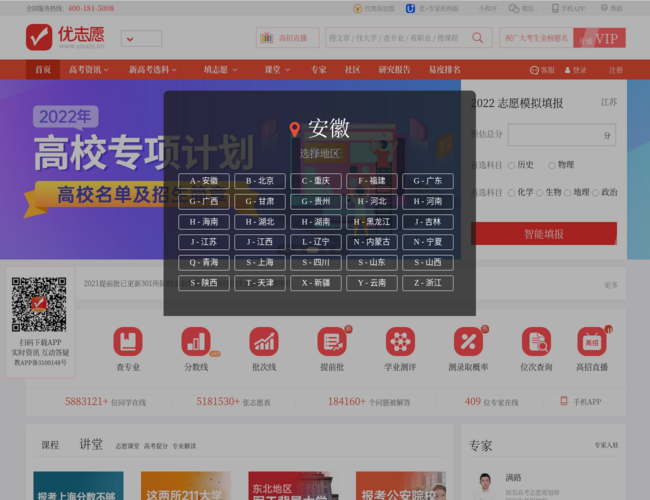Open the 手机APP icon in the top bar
The height and width of the screenshot is (500, 650).
[x=555, y=8]
